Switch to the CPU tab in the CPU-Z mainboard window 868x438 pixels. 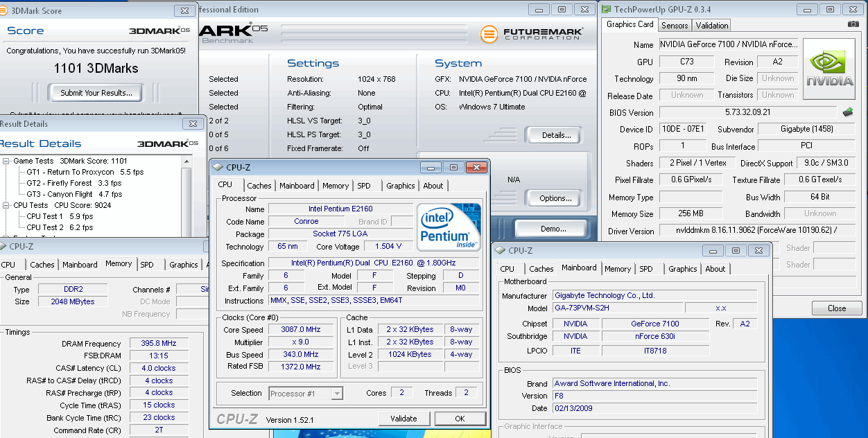[507, 269]
